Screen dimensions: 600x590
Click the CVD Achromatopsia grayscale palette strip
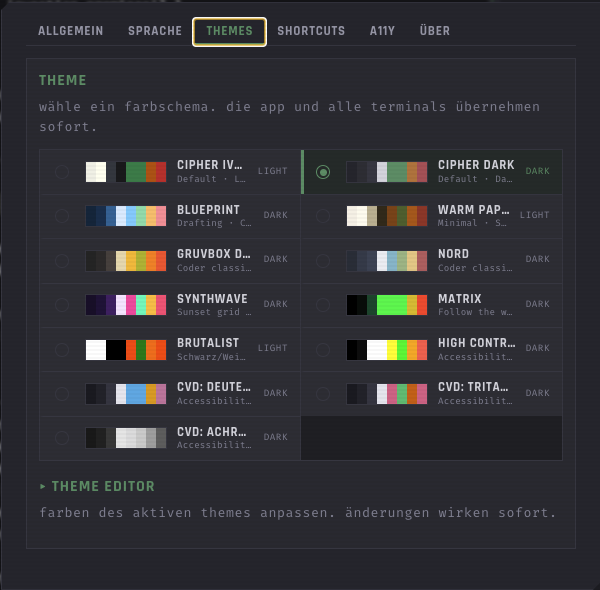(x=126, y=438)
